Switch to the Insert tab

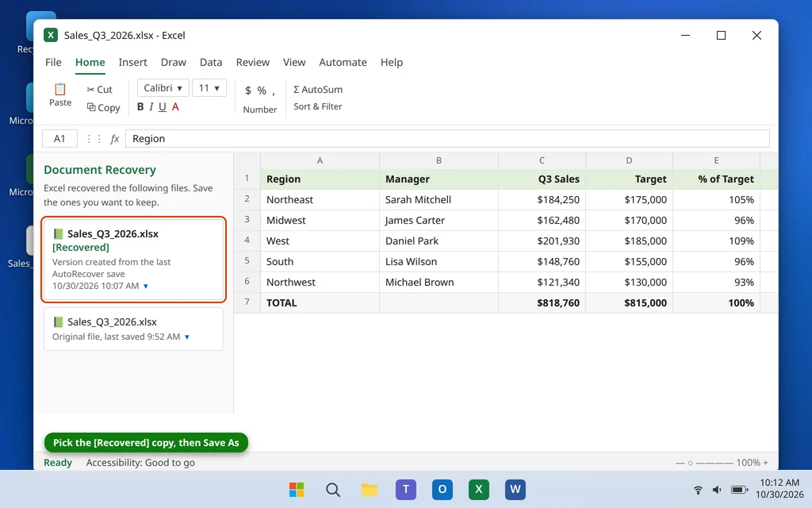click(132, 62)
